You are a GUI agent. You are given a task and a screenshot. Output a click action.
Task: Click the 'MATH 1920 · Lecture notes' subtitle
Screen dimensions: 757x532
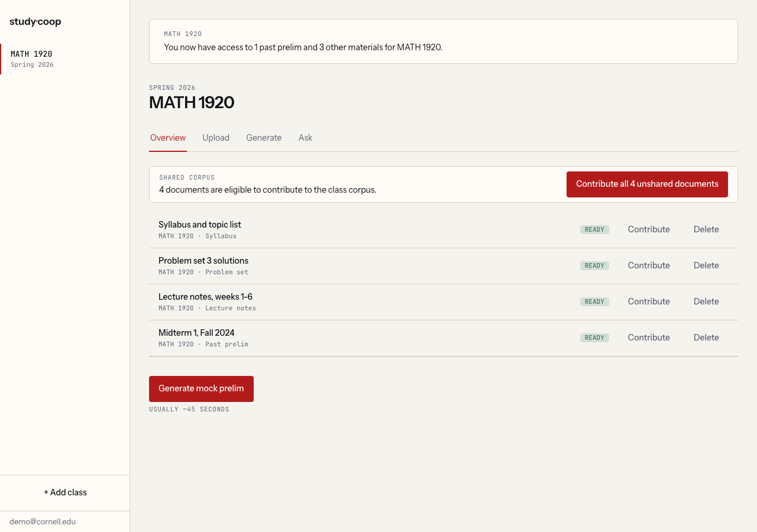[x=207, y=308]
